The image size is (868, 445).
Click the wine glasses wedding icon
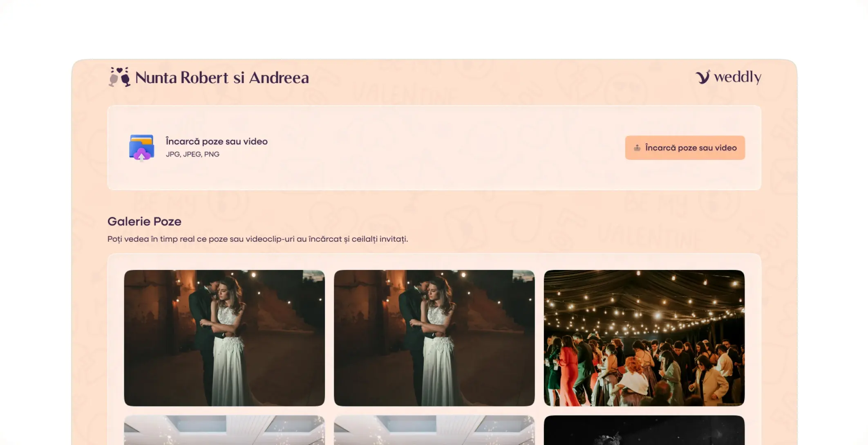point(119,77)
